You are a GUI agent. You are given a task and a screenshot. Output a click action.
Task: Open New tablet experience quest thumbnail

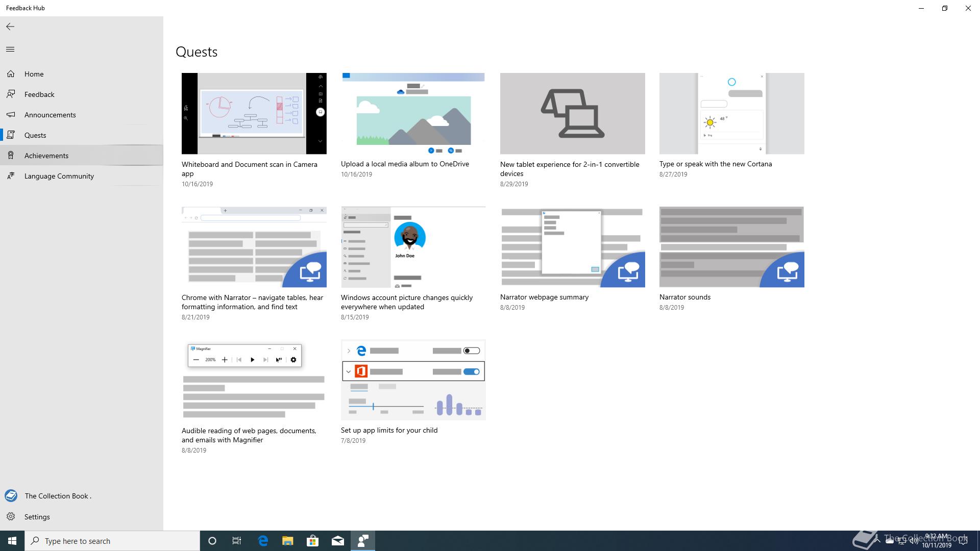573,113
